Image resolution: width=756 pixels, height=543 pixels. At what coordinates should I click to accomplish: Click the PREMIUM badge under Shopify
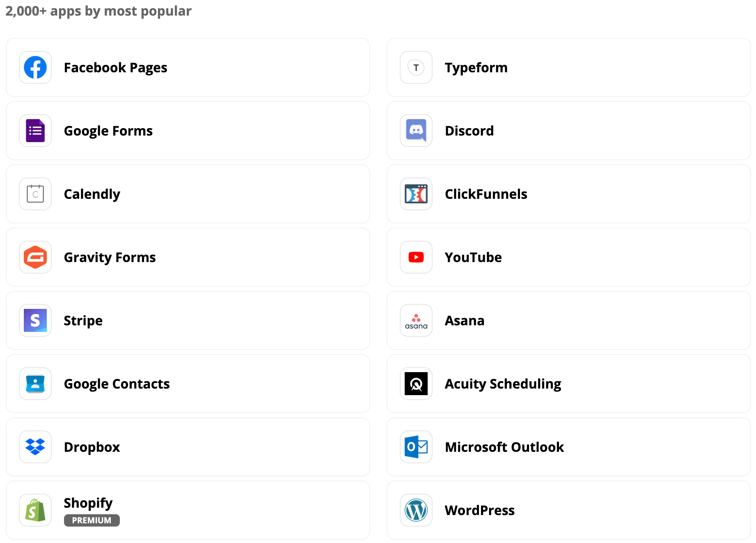point(92,520)
